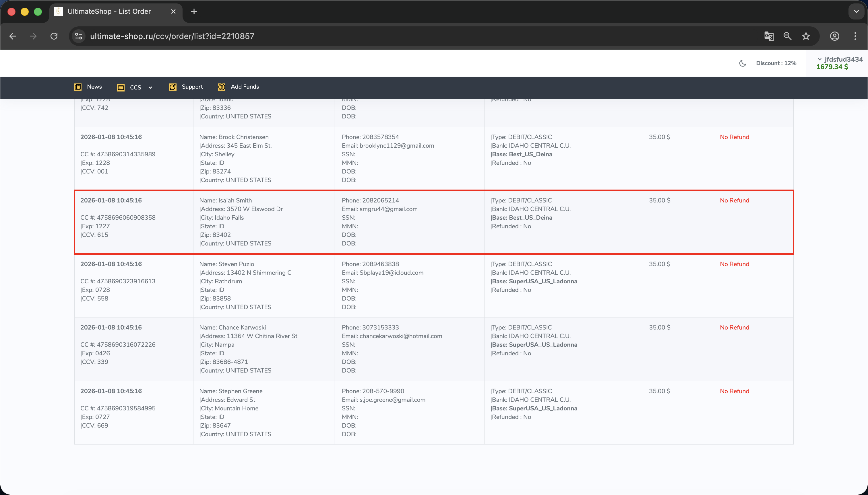Viewport: 868px width, 495px height.
Task: Open the News menu item
Action: point(94,87)
